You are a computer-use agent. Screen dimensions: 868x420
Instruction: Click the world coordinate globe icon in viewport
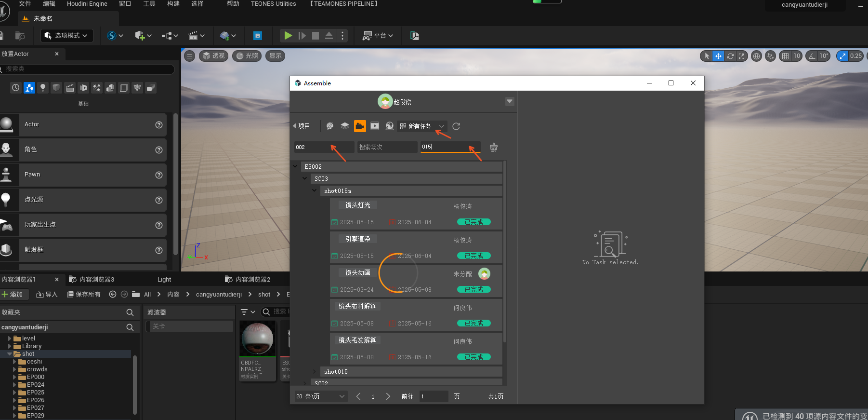[x=757, y=56]
